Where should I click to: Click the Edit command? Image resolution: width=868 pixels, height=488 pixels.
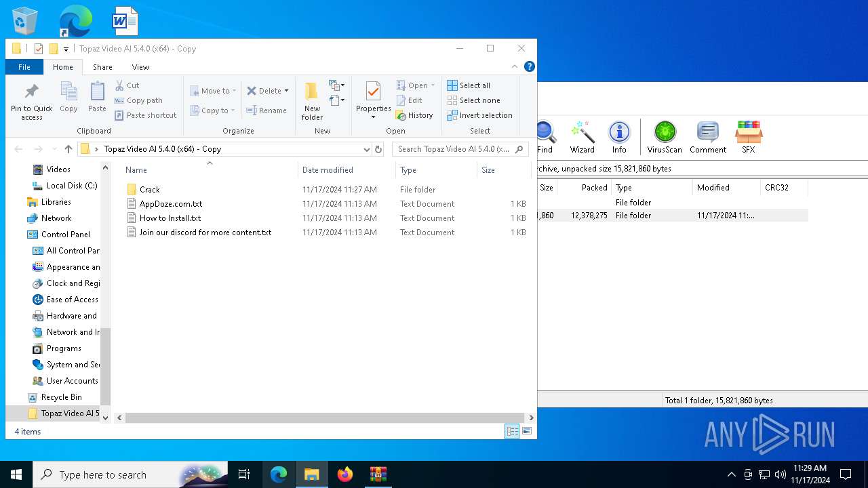(409, 100)
